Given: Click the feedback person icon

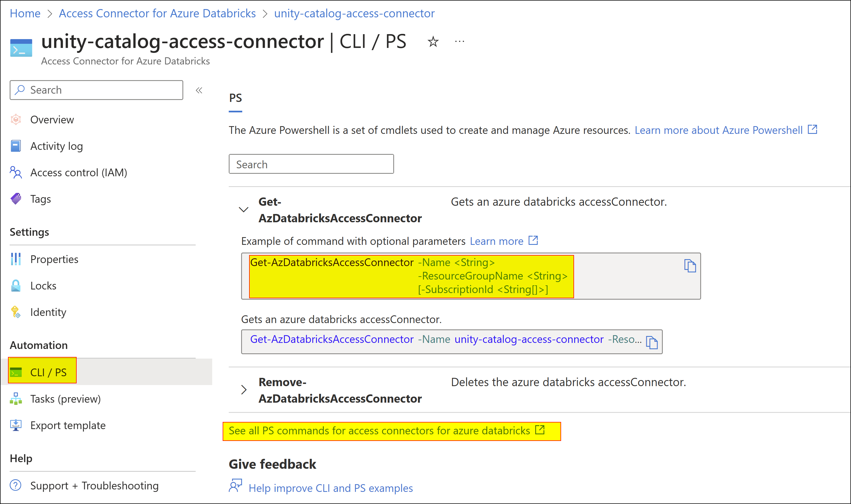Looking at the screenshot, I should (x=235, y=486).
